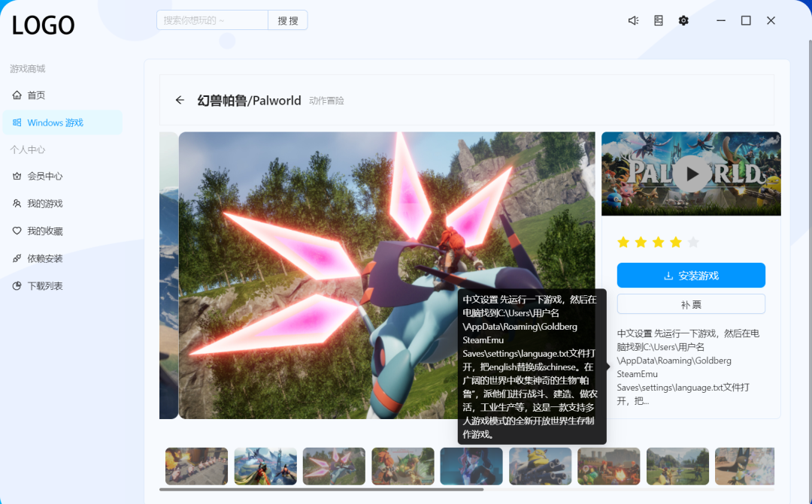Viewport: 812px width, 504px height.
Task: Minimize the launcher window
Action: [721, 21]
